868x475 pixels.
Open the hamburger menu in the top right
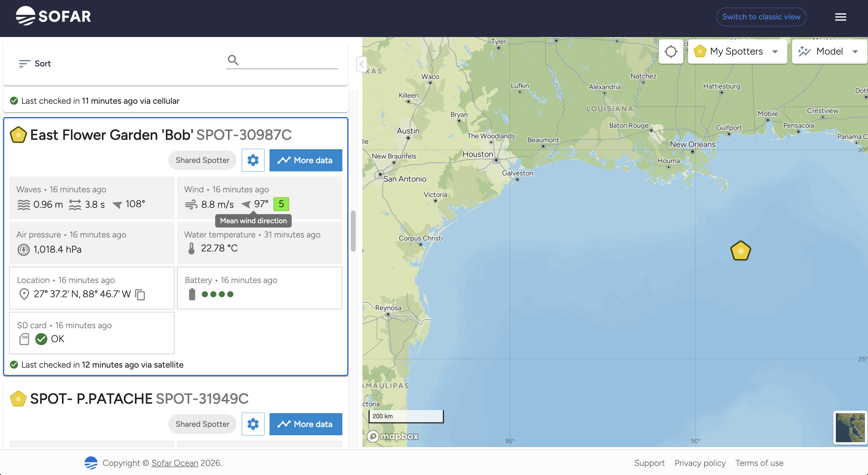840,16
